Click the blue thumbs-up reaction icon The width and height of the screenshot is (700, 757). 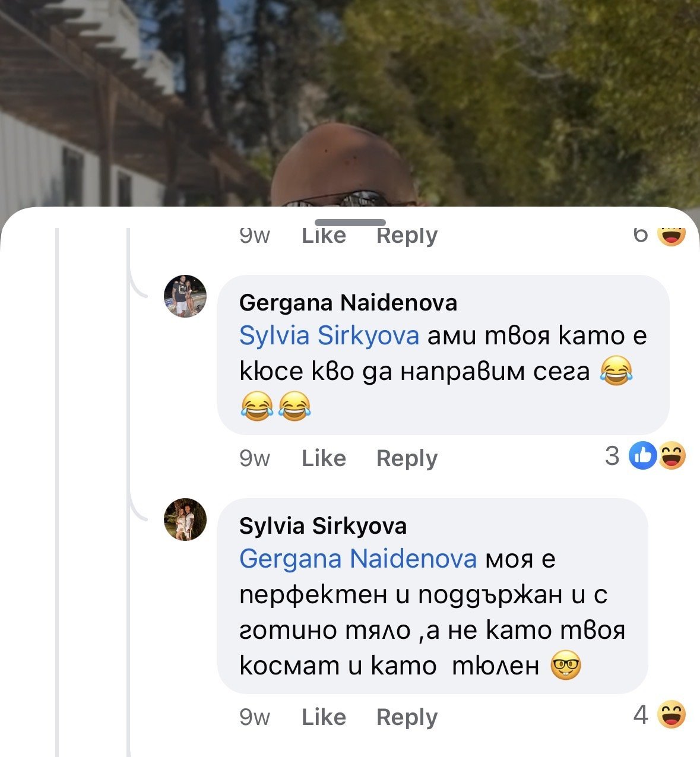642,456
